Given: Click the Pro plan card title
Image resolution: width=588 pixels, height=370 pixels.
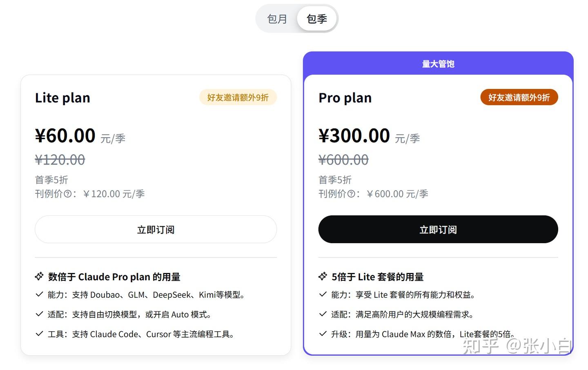Looking at the screenshot, I should pyautogui.click(x=345, y=98).
